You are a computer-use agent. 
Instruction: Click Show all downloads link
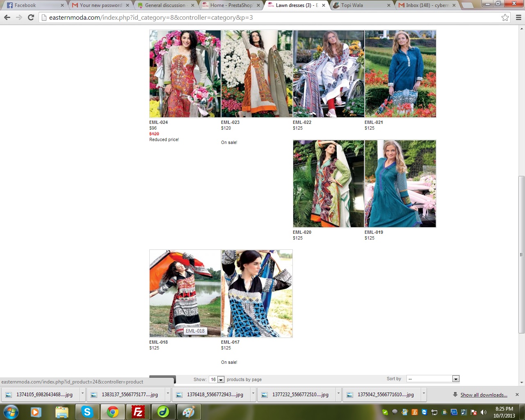coord(484,395)
